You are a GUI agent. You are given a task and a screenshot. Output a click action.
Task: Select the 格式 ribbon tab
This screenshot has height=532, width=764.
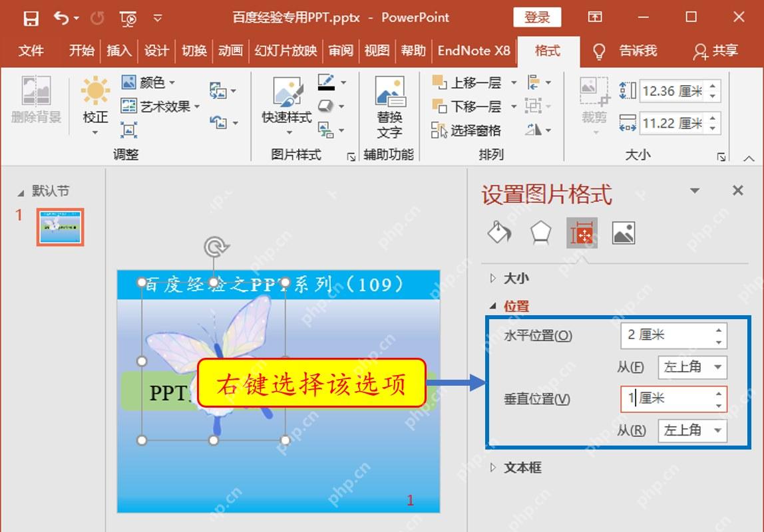(x=548, y=51)
